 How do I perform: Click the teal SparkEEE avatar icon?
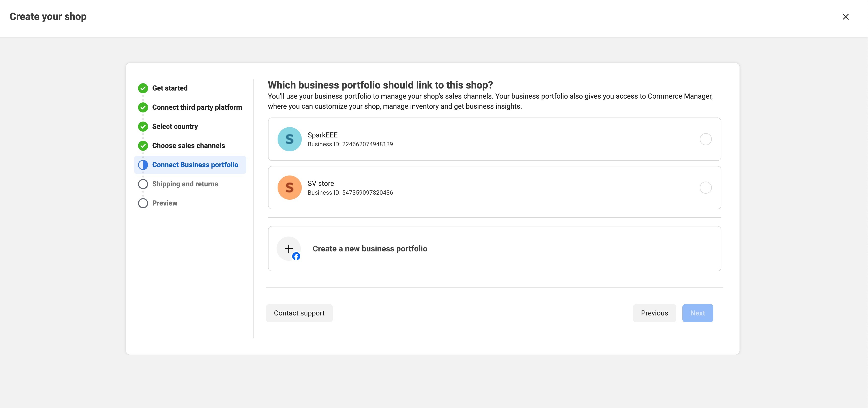click(289, 139)
